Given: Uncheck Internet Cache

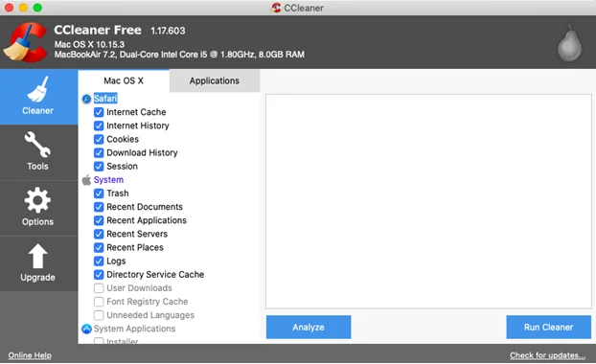Looking at the screenshot, I should tap(99, 112).
